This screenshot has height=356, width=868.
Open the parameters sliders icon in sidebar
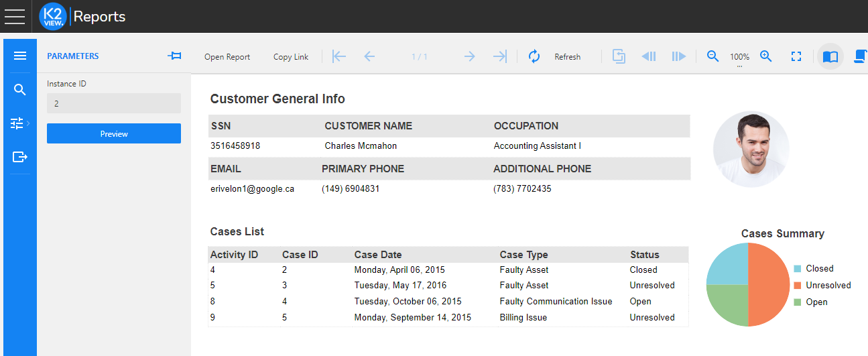point(17,123)
